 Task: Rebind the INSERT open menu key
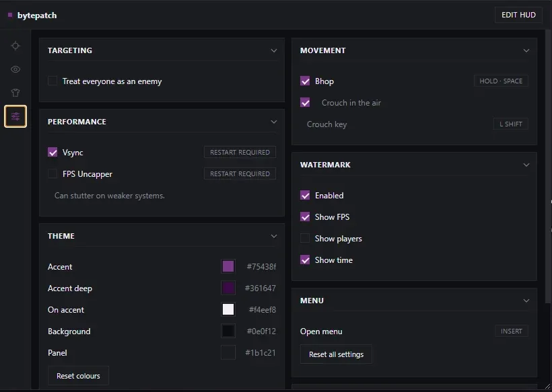pos(512,331)
